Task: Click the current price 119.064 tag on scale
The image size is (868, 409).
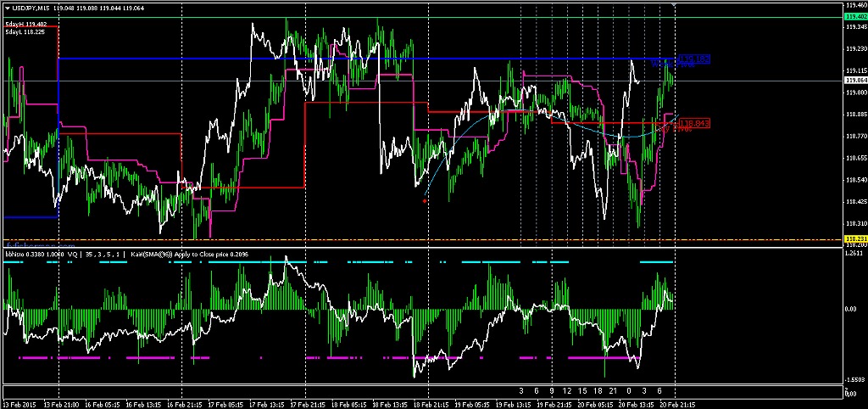Action: [x=855, y=81]
